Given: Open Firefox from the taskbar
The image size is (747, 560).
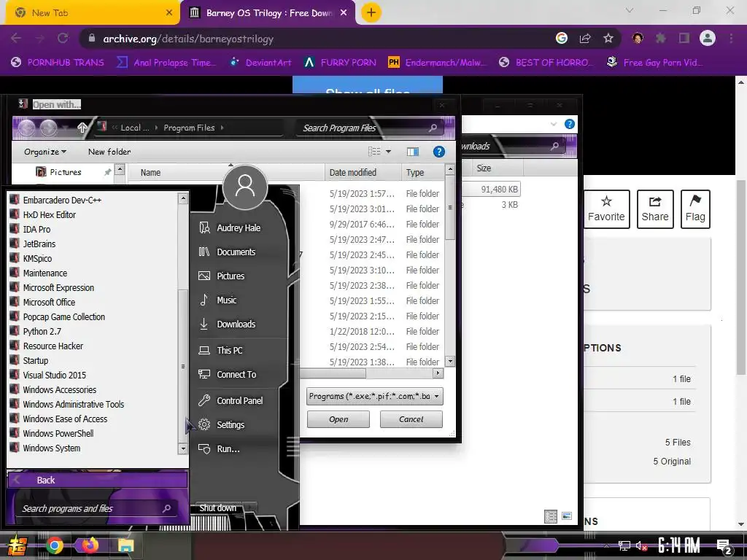Looking at the screenshot, I should click(x=90, y=545).
